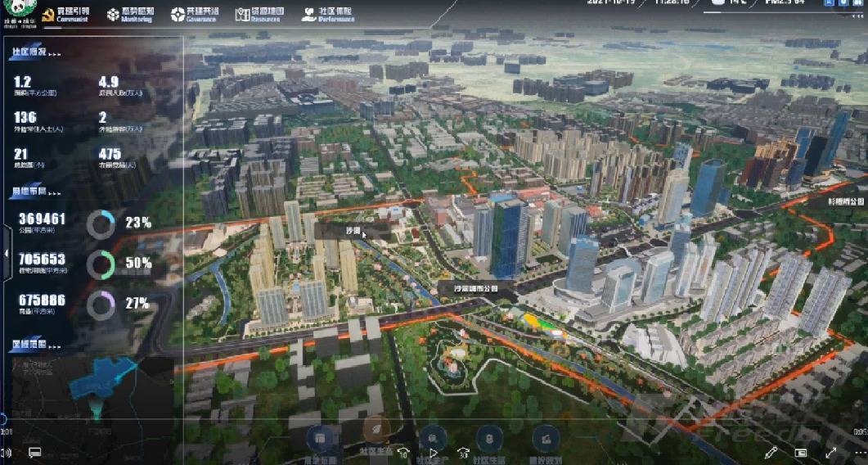Click the 23% donut chart

pos(101,224)
